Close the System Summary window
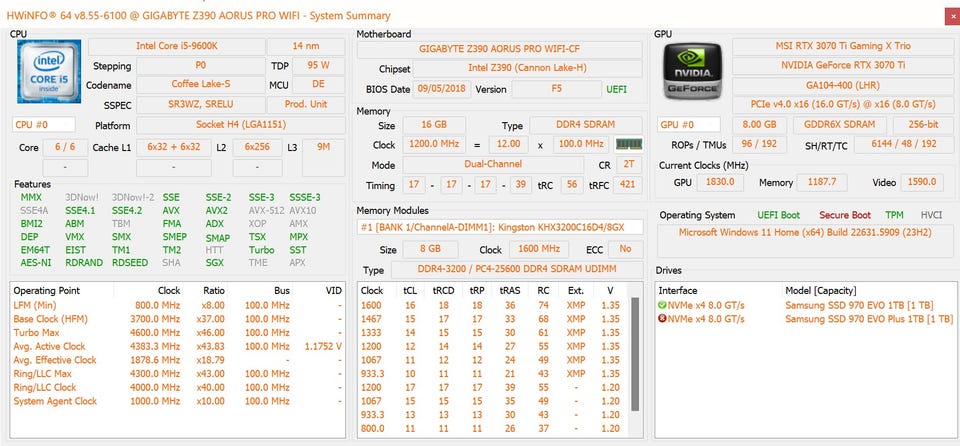Viewport: 960px width, 446px height. point(952,17)
